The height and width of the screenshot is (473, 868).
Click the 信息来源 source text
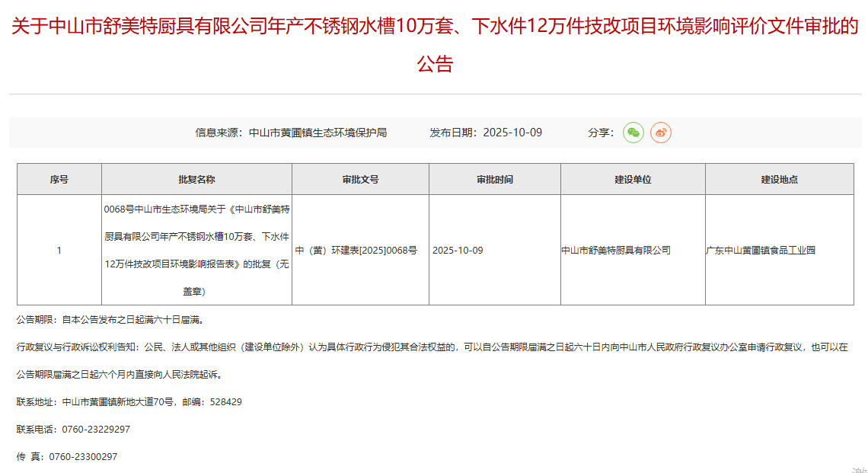tap(291, 133)
